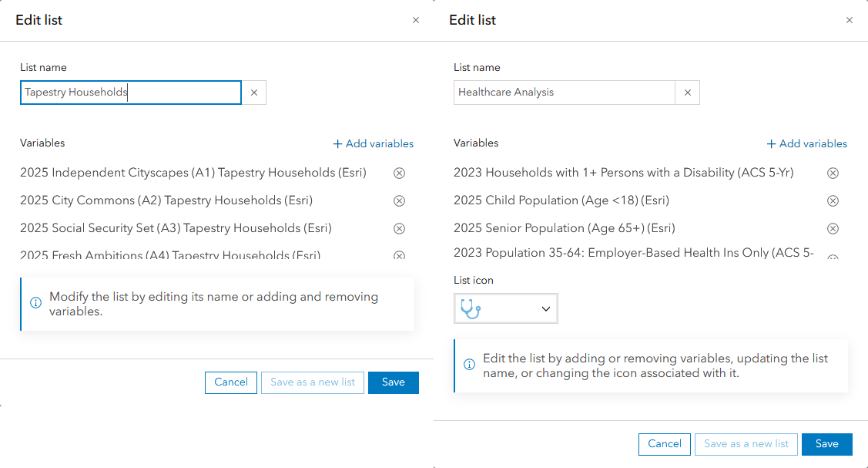This screenshot has height=468, width=868.
Task: Save the Tapestry Households list
Action: point(394,382)
